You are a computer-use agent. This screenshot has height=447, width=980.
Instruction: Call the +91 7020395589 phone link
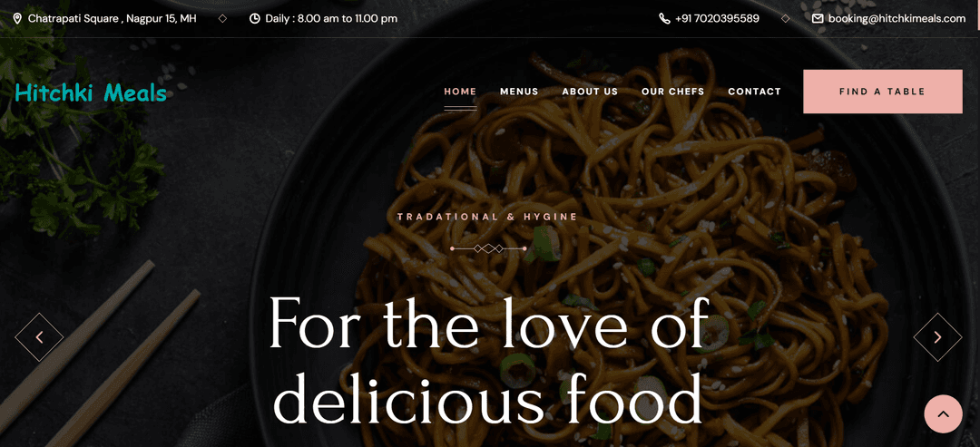coord(717,18)
